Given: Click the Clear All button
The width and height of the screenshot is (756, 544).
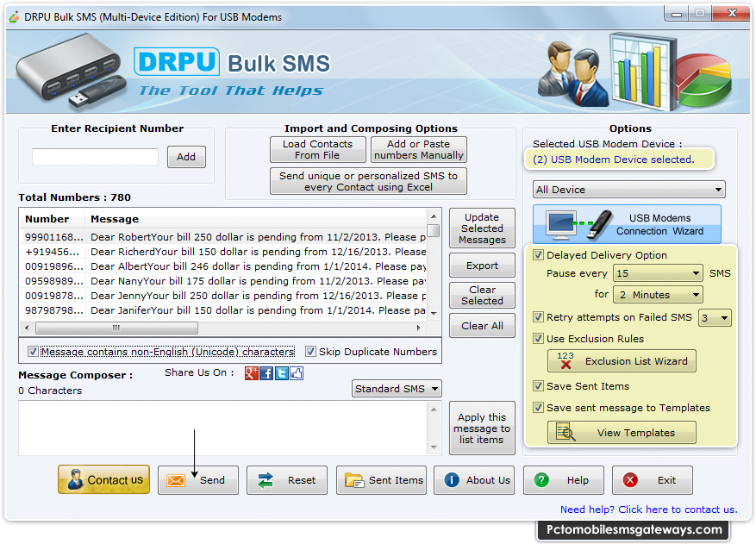Looking at the screenshot, I should pos(482,326).
